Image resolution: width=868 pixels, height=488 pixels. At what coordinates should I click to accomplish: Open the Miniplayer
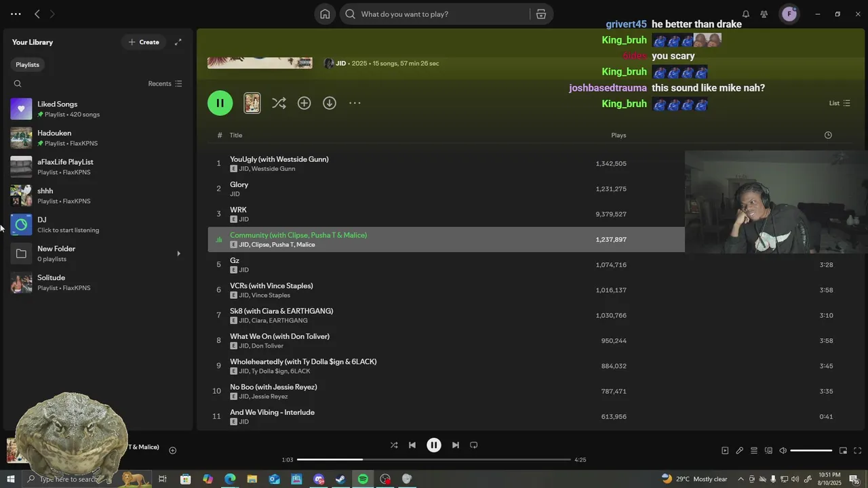pos(843,451)
